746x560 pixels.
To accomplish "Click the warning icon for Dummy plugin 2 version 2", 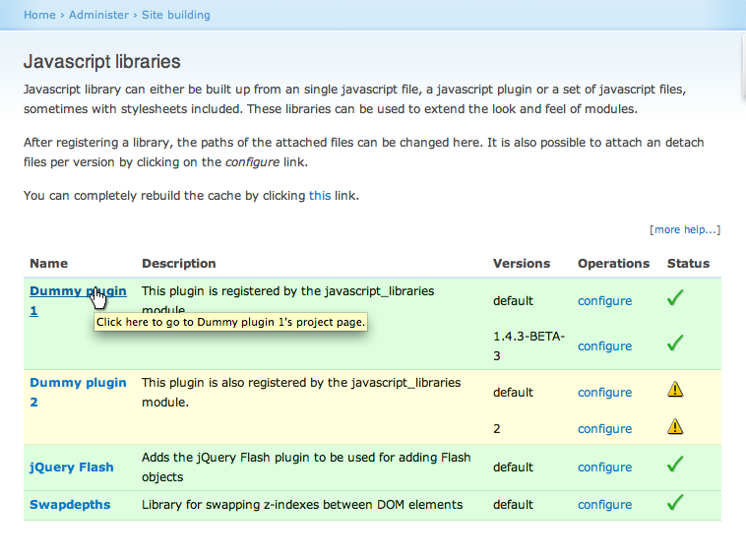I will click(675, 426).
